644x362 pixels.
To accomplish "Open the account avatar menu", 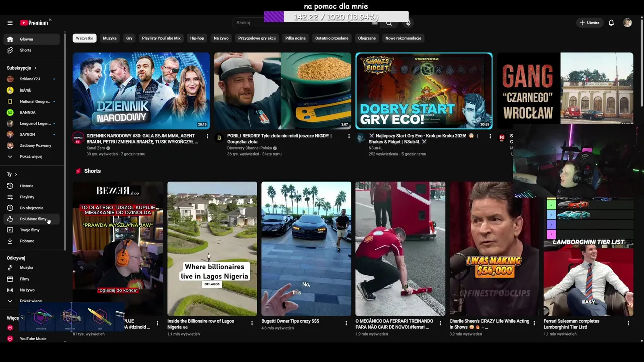I will pos(627,23).
